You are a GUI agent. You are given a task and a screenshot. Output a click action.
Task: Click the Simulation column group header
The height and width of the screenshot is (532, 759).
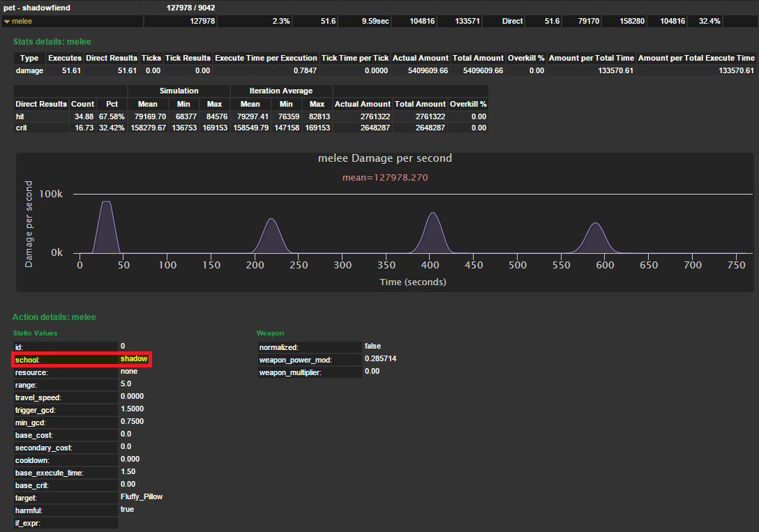pos(179,91)
